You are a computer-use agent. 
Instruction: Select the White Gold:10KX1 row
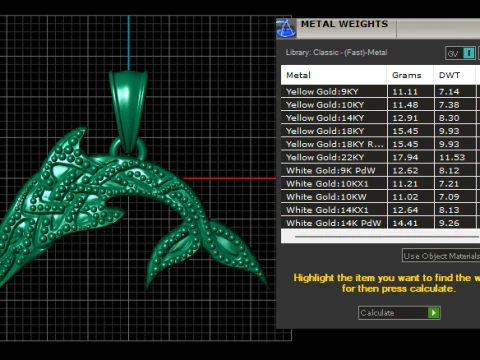(380, 184)
